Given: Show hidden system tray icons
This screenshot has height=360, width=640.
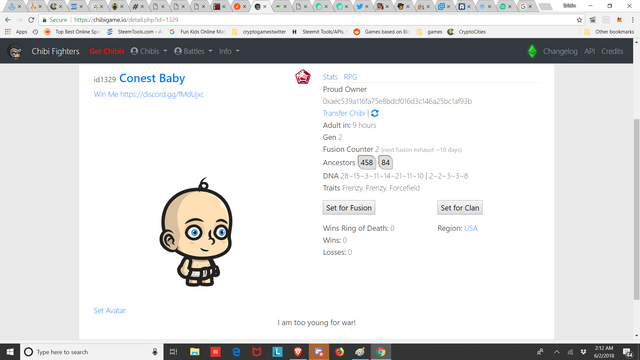Looking at the screenshot, I should pos(557,352).
